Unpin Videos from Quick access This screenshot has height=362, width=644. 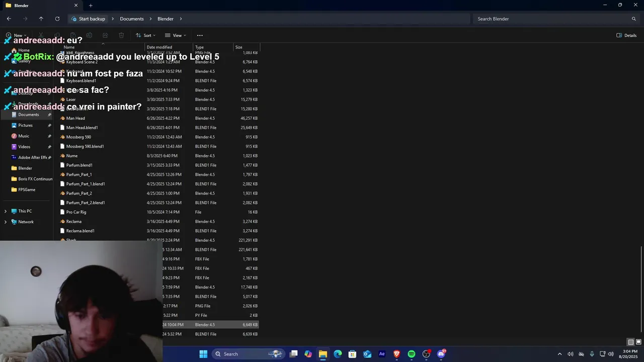49,147
